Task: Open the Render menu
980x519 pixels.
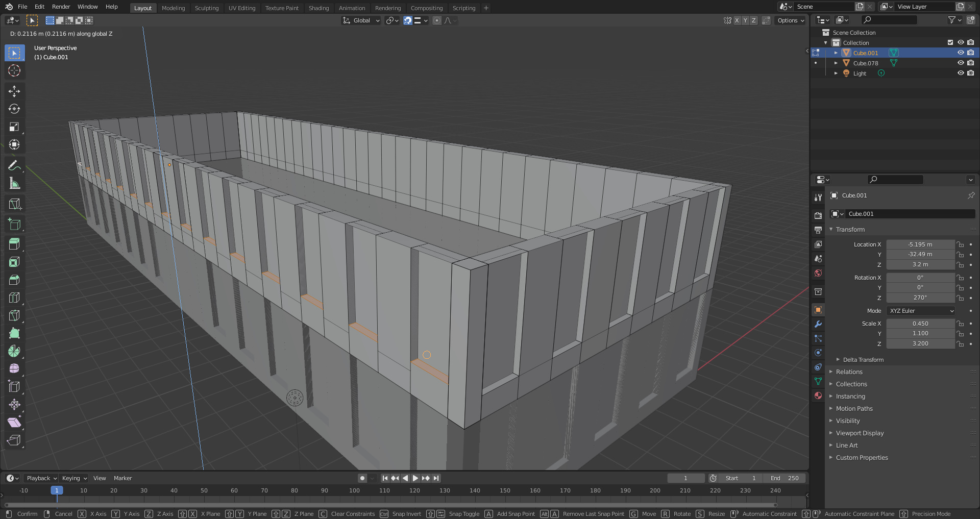Action: pos(61,7)
